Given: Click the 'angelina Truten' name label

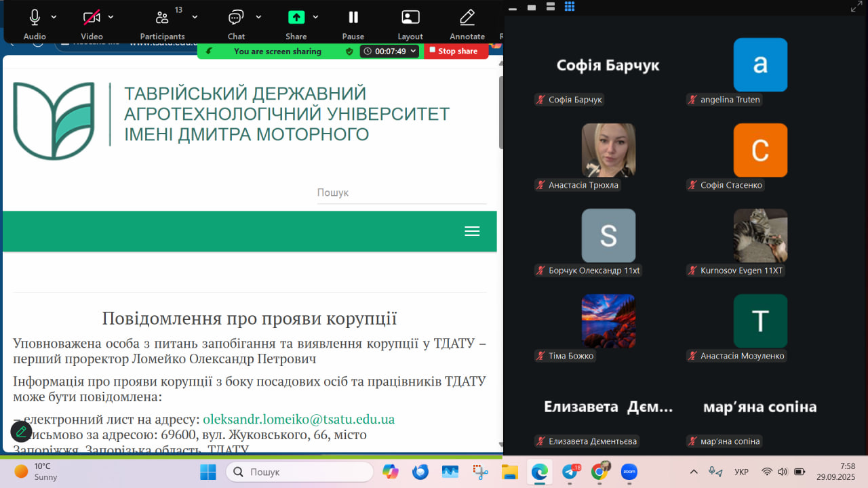Looking at the screenshot, I should tap(730, 100).
